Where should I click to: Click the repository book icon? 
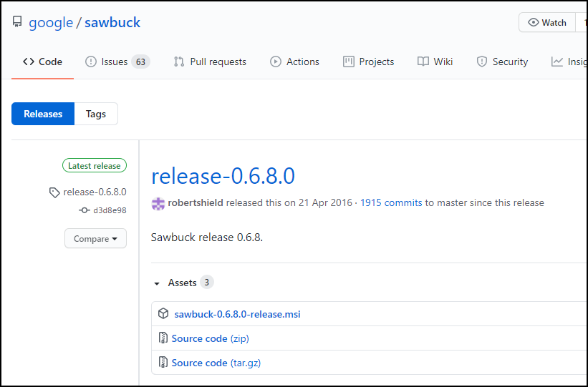click(x=17, y=21)
